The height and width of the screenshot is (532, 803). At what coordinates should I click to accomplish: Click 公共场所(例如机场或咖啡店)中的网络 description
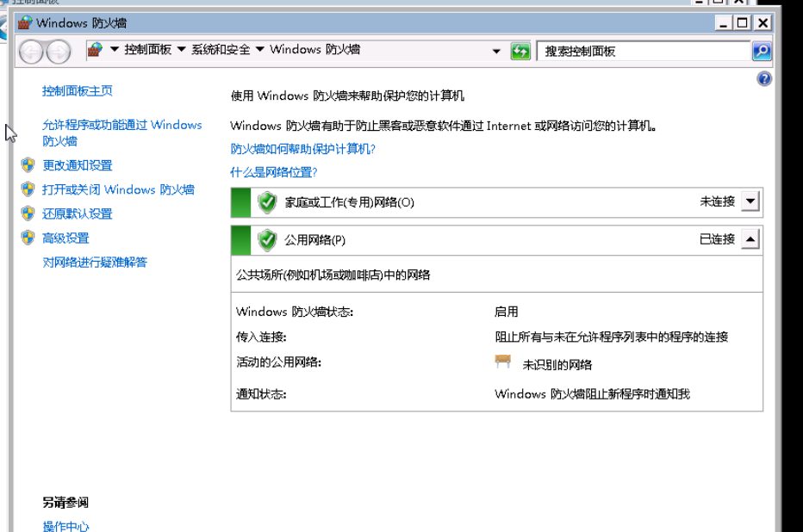333,275
